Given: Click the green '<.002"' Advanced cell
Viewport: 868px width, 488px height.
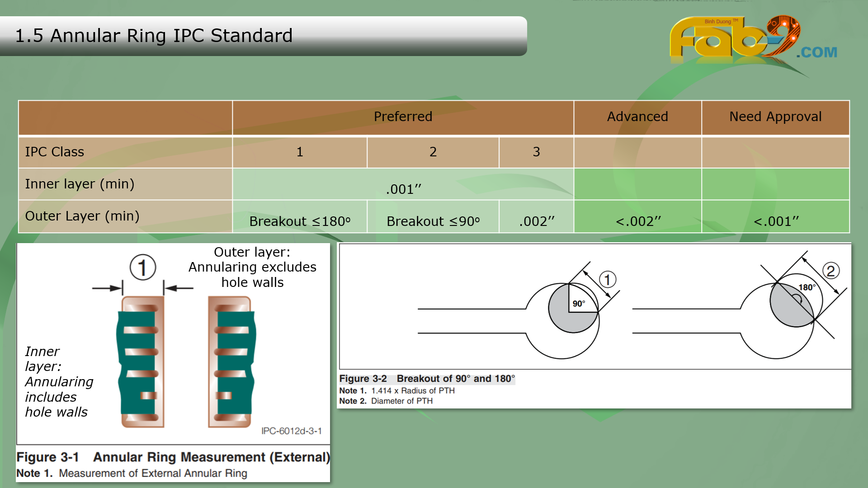Looking at the screenshot, I should pos(638,221).
